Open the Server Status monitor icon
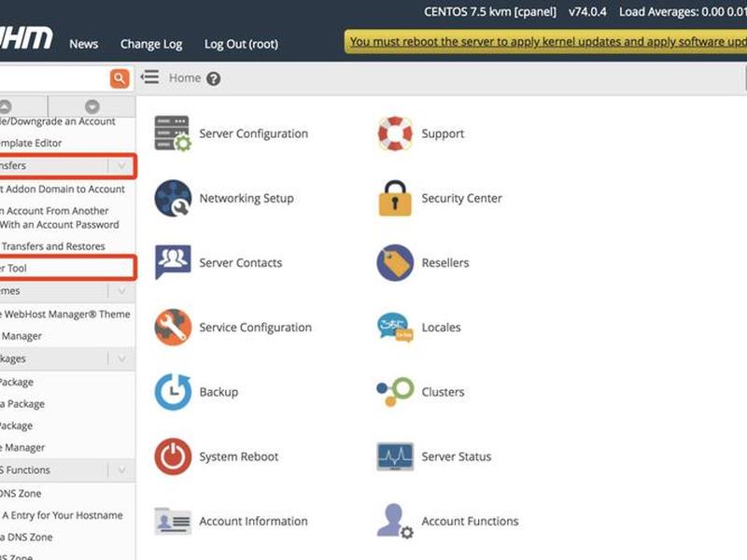The image size is (747, 560). point(395,456)
